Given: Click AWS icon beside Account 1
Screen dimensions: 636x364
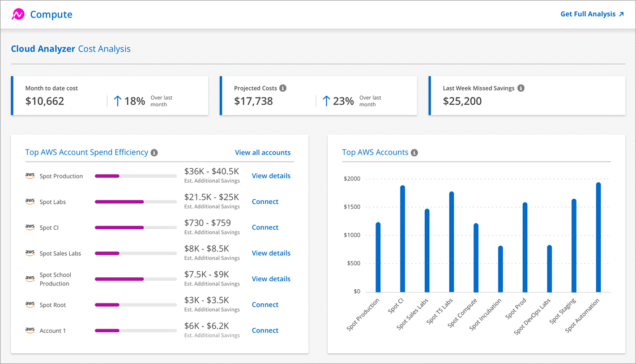Looking at the screenshot, I should pyautogui.click(x=30, y=331).
